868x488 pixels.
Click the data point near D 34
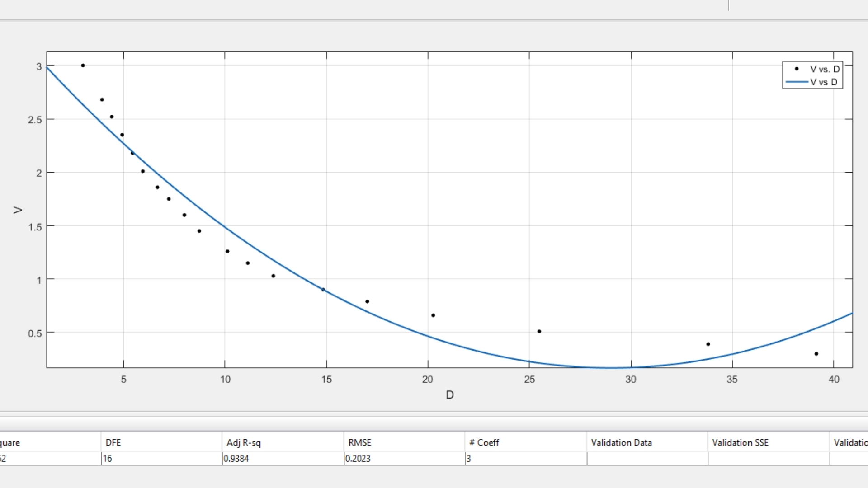(708, 344)
